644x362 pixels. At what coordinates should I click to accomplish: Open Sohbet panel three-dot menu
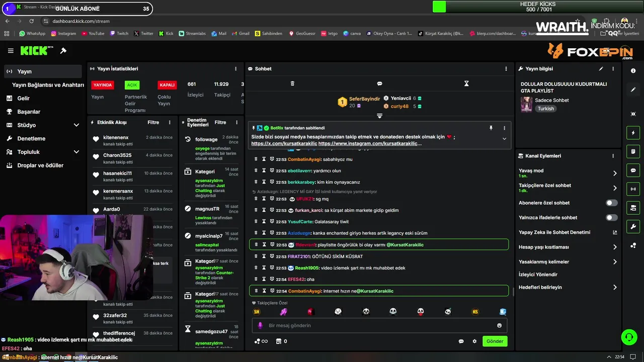tap(506, 69)
